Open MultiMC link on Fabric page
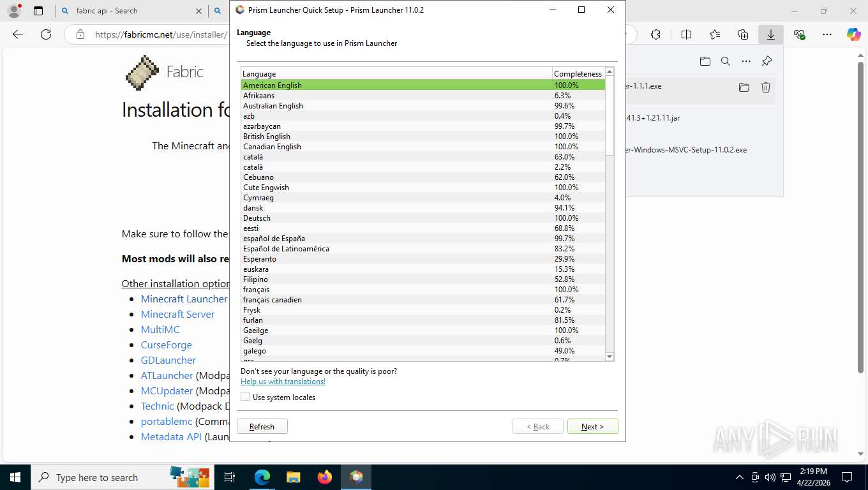Screen dimensions: 868x490 [160, 329]
